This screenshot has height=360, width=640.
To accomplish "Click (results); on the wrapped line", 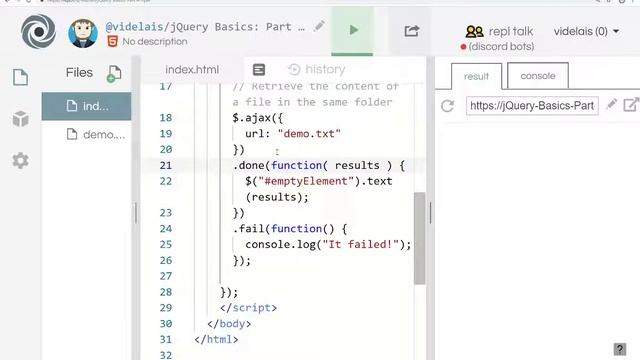I will (x=277, y=197).
